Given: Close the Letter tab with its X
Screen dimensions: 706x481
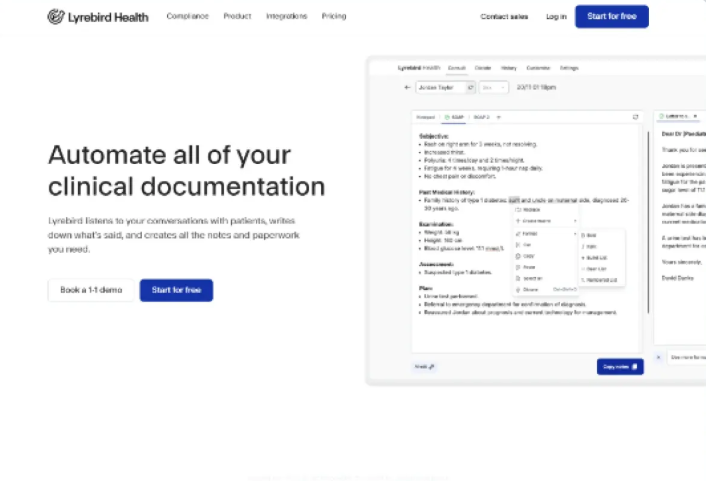Looking at the screenshot, I should point(695,116).
